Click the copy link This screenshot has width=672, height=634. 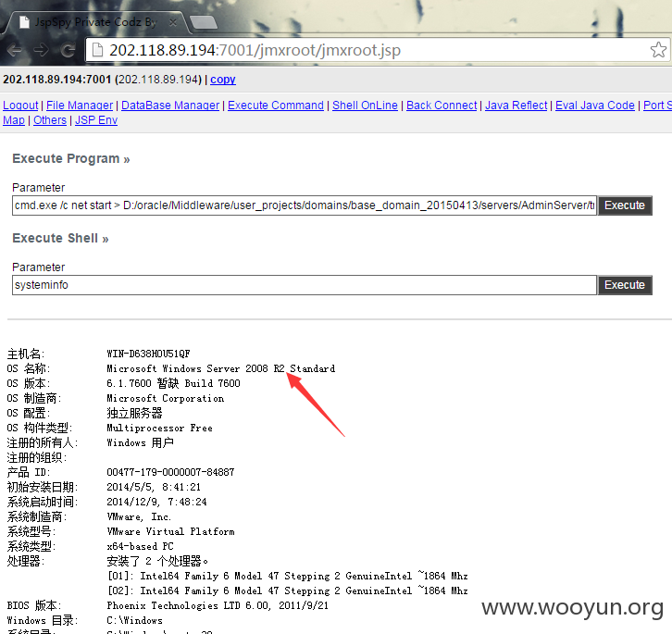tap(223, 80)
